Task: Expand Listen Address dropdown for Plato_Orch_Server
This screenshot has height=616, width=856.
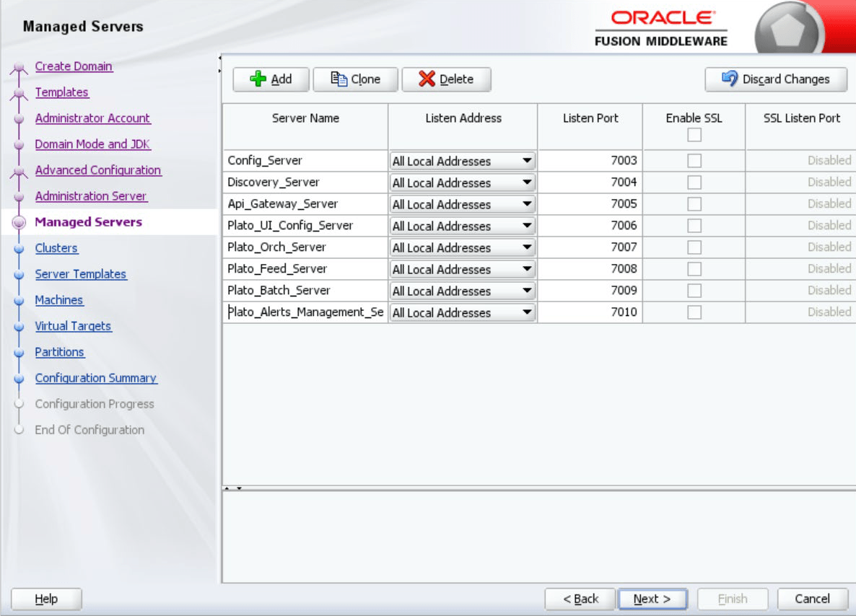Action: (527, 247)
